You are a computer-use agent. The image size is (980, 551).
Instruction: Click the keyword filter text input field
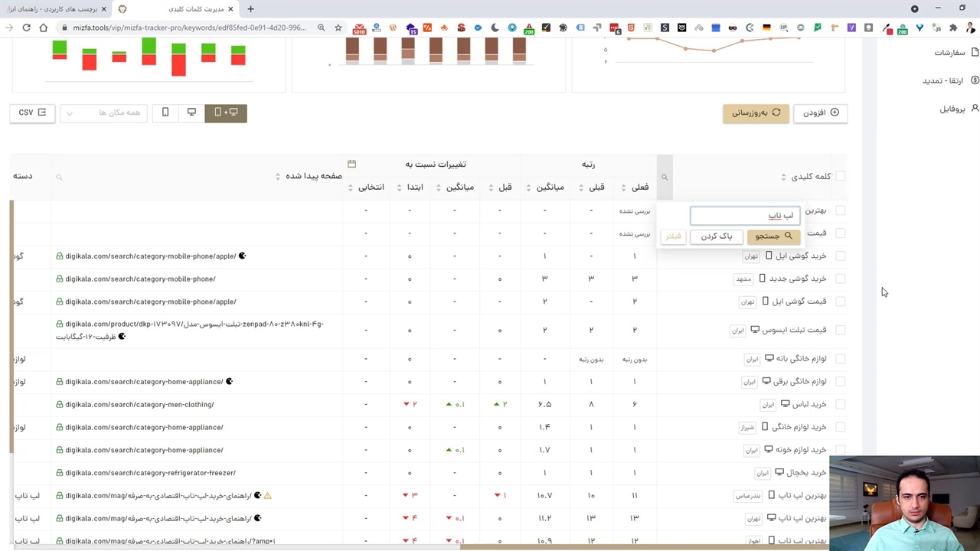[x=745, y=216]
